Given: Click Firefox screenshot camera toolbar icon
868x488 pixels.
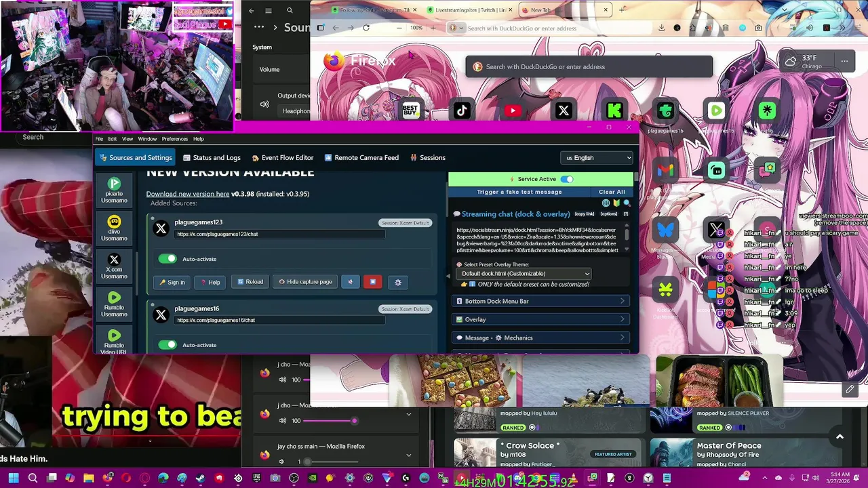Looking at the screenshot, I should point(758,28).
